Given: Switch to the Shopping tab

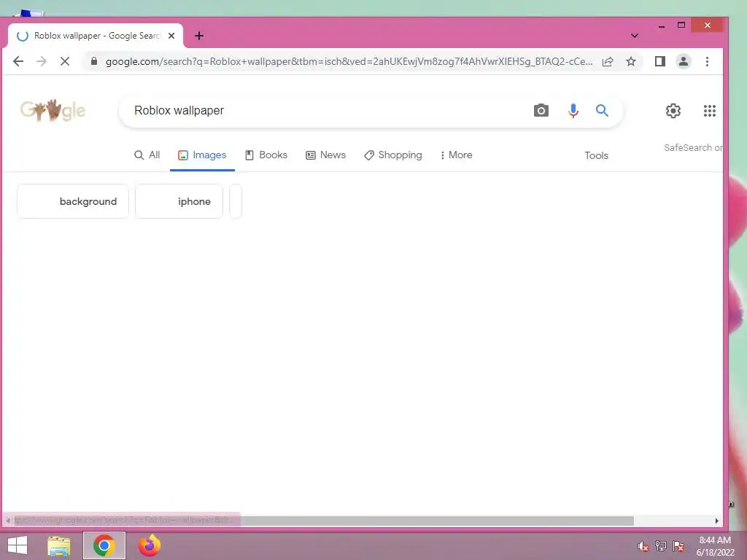Looking at the screenshot, I should 393,155.
